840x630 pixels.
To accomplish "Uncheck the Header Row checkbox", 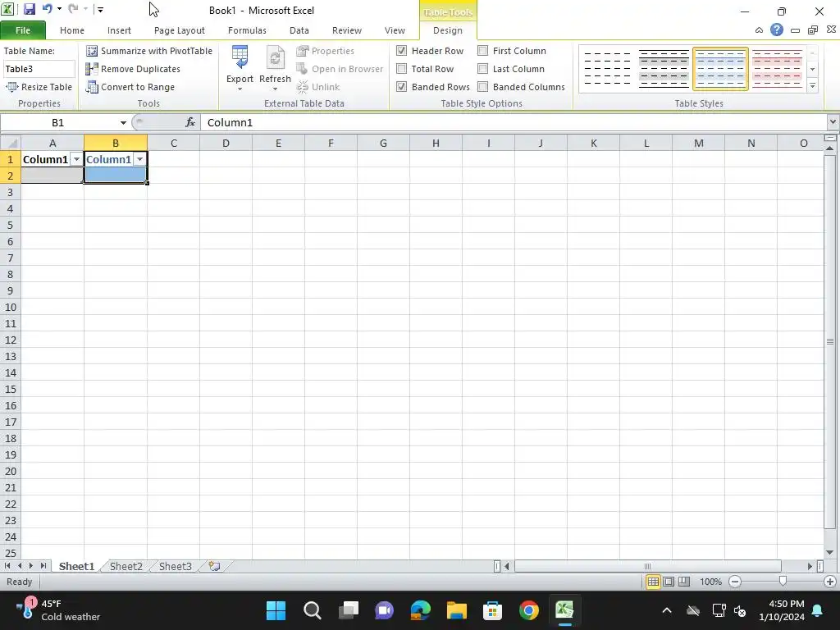I will [x=401, y=51].
